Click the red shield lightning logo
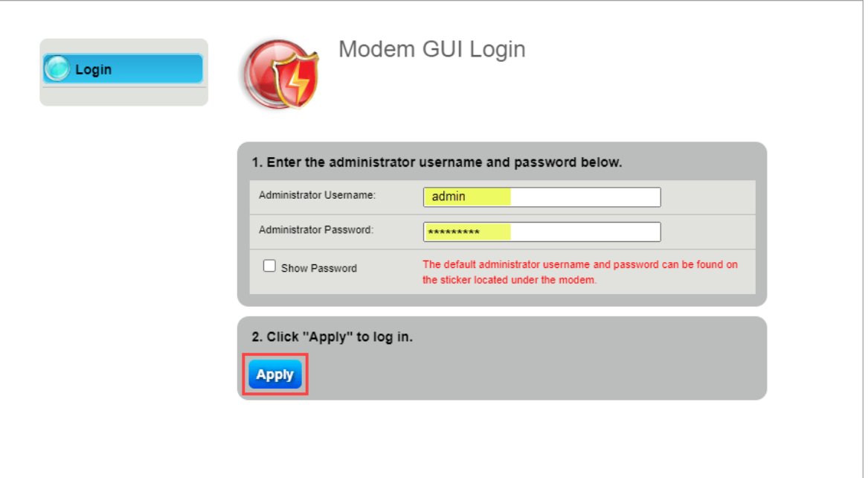868x478 pixels. (x=283, y=74)
